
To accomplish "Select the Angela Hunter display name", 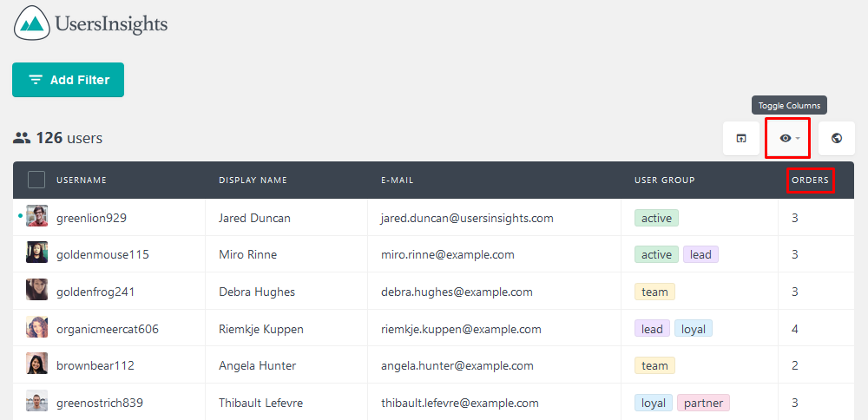I will pos(258,366).
